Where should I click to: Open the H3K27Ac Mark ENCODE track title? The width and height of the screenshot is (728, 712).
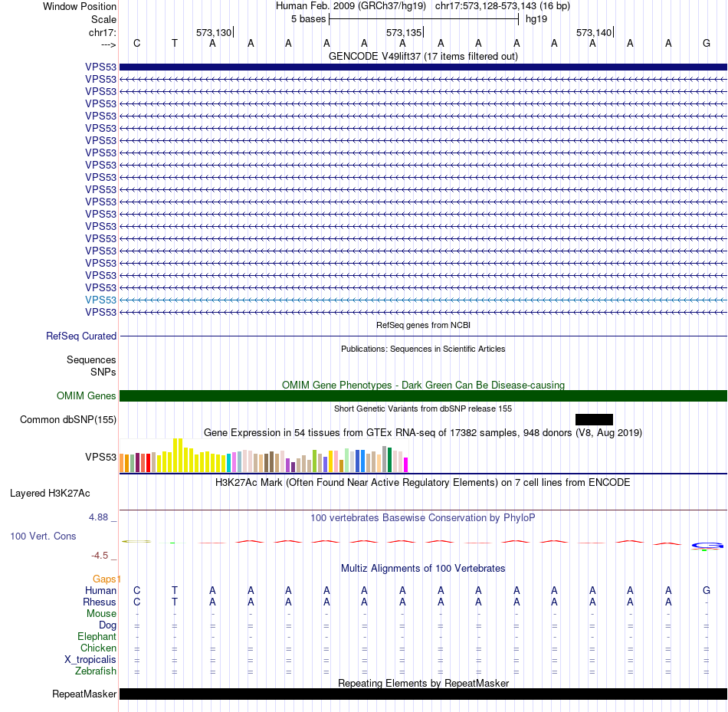[x=423, y=483]
